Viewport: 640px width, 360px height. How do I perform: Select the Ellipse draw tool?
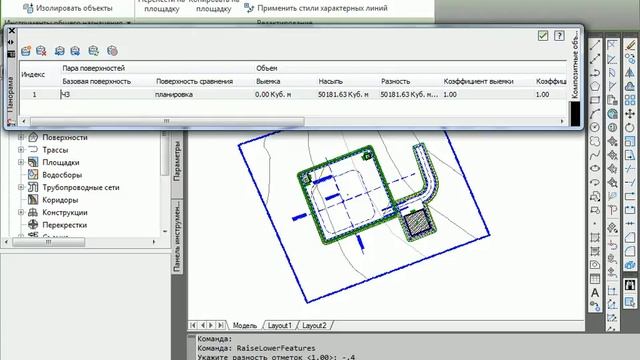[595, 169]
